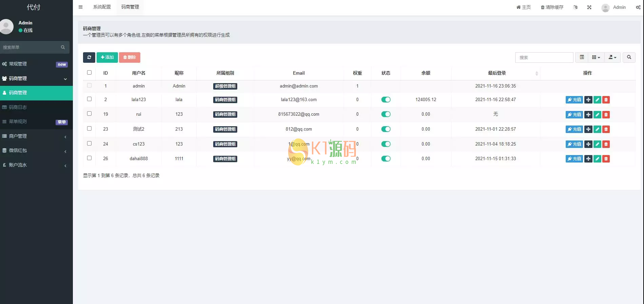Collapse the 码商管理 sidebar group
The height and width of the screenshot is (304, 644).
click(x=36, y=78)
